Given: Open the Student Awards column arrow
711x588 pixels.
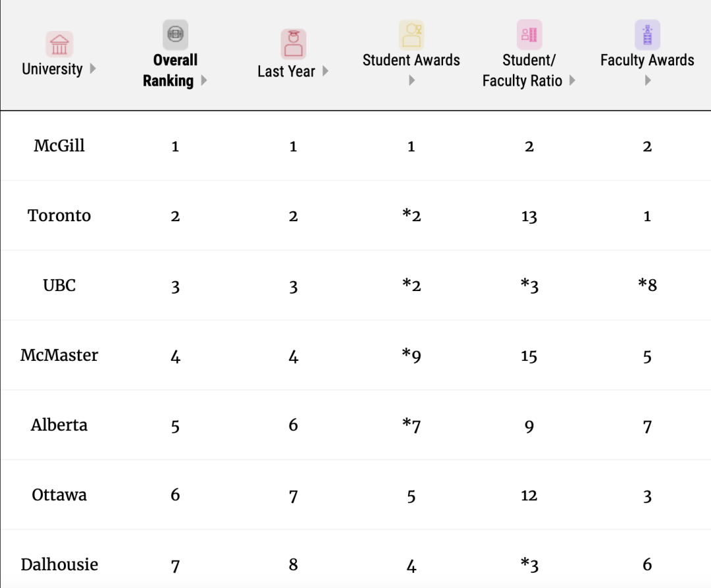Looking at the screenshot, I should pos(411,80).
